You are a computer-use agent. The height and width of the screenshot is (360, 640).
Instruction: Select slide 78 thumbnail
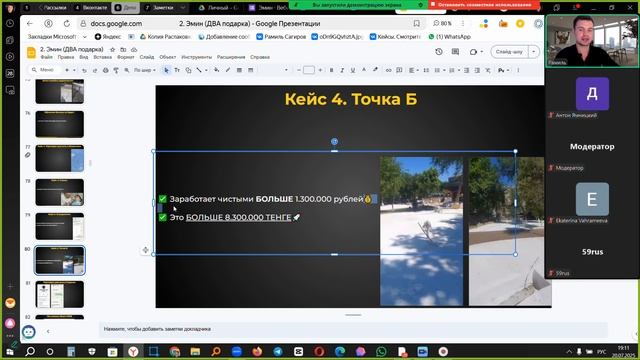tap(60, 192)
